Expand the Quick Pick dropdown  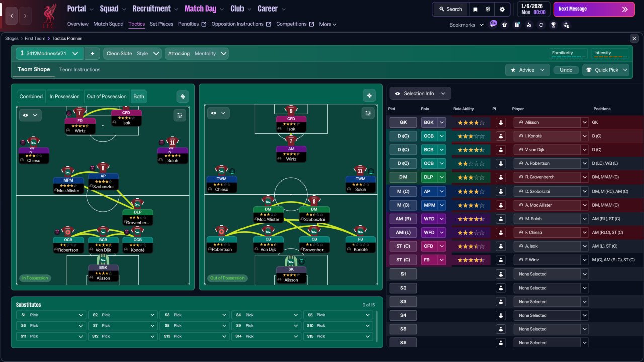tap(606, 70)
